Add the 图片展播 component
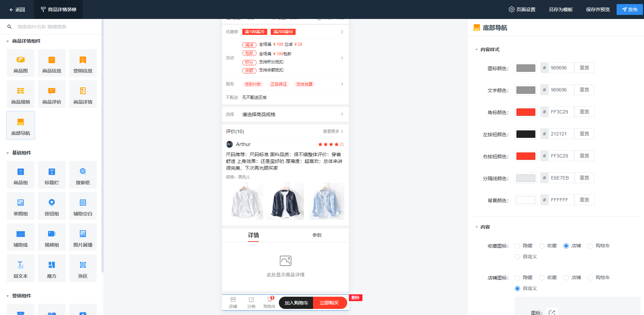This screenshot has height=315, width=644. coord(83,237)
